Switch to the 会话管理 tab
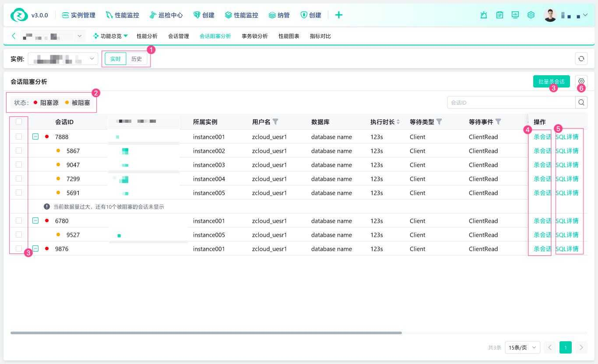This screenshot has width=598, height=364. pos(179,36)
